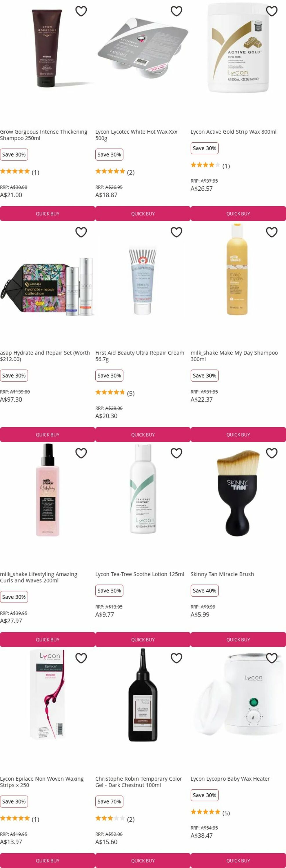Screen dimensions: 286x868
Task: Wishlist heart for Lycon Active Gold Strip Wax
Action: (272, 11)
